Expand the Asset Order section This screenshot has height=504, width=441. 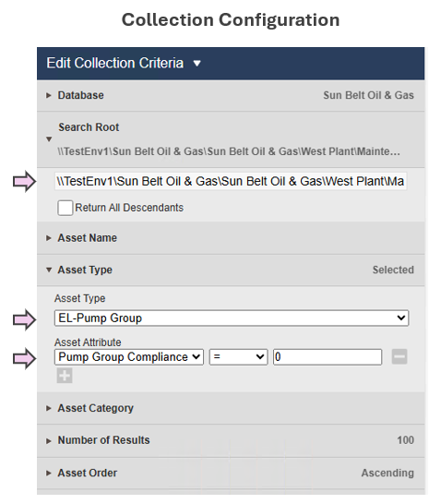point(231,474)
